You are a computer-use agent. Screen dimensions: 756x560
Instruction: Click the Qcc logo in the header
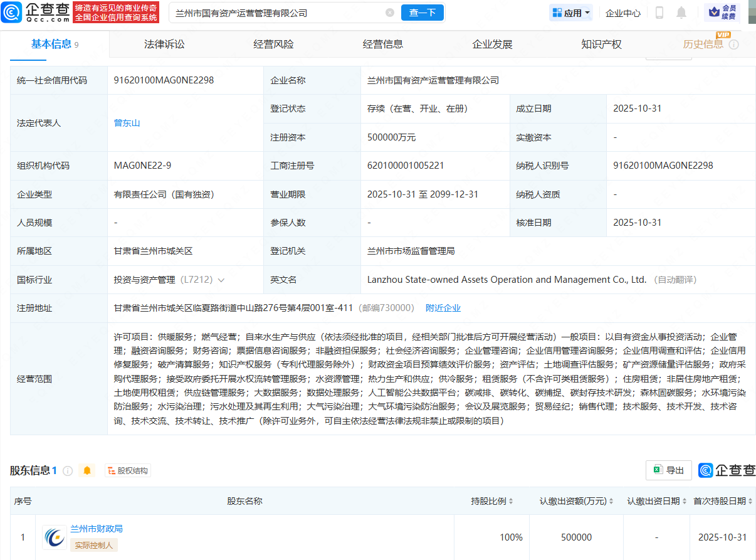pyautogui.click(x=35, y=12)
